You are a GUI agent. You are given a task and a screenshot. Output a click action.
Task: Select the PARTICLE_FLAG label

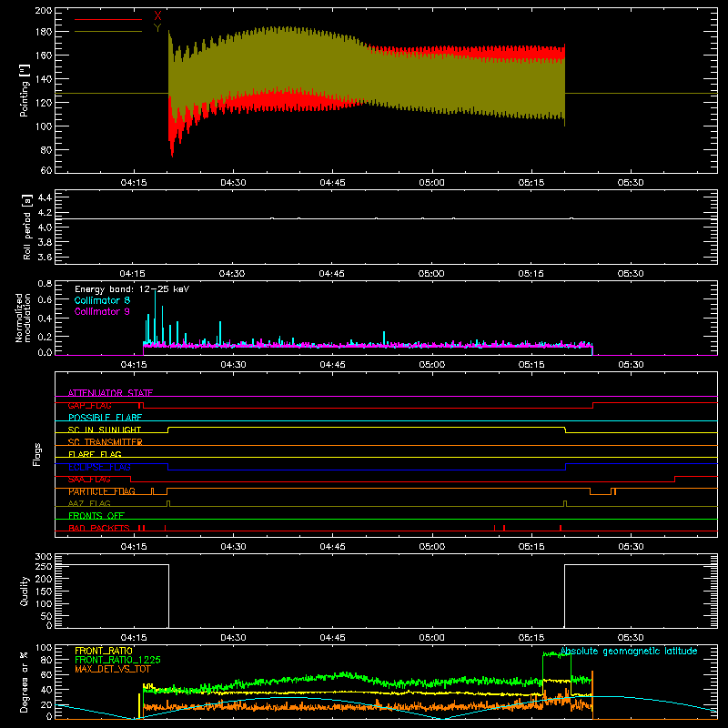[102, 491]
